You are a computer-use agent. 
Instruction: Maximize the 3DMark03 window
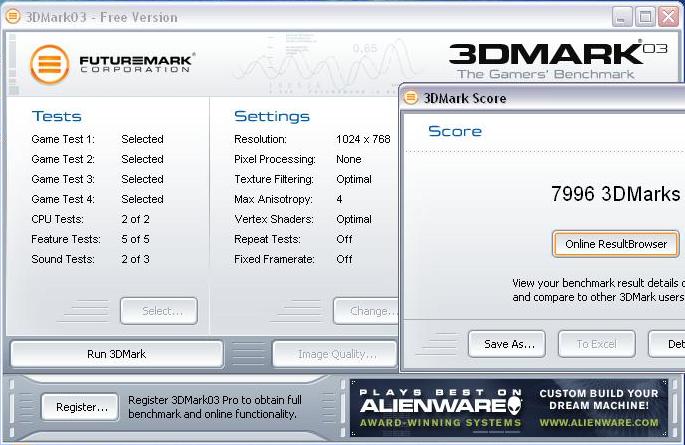click(645, 17)
